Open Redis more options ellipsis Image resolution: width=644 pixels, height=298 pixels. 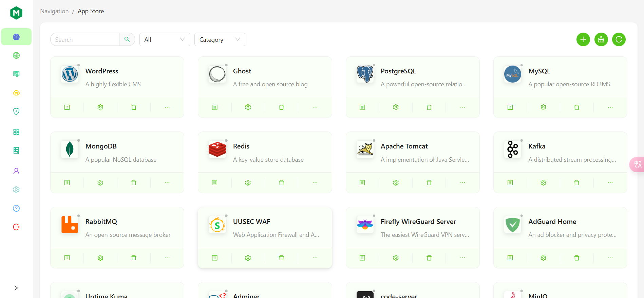click(x=315, y=183)
